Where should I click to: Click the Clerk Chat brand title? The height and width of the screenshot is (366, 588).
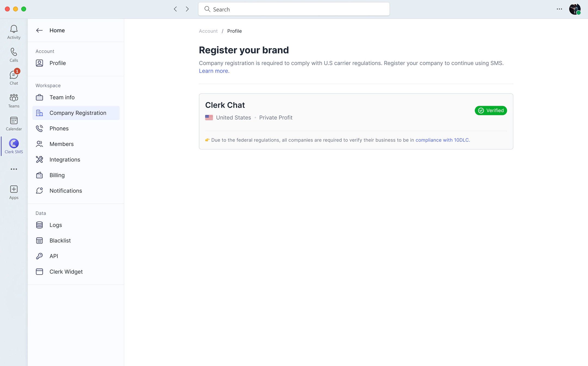[225, 105]
